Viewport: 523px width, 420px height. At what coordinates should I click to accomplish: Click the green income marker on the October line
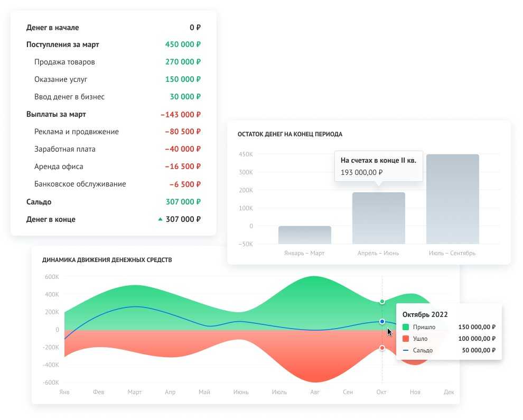click(x=382, y=302)
